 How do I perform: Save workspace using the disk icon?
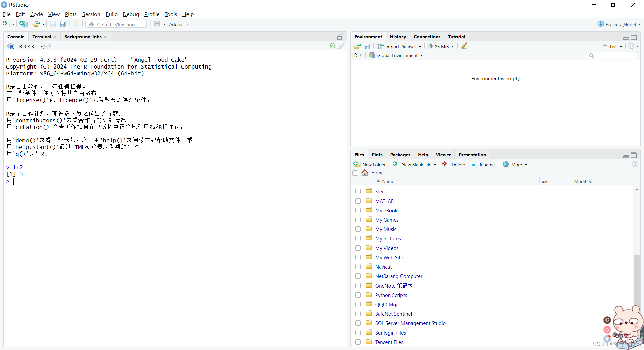click(x=368, y=46)
